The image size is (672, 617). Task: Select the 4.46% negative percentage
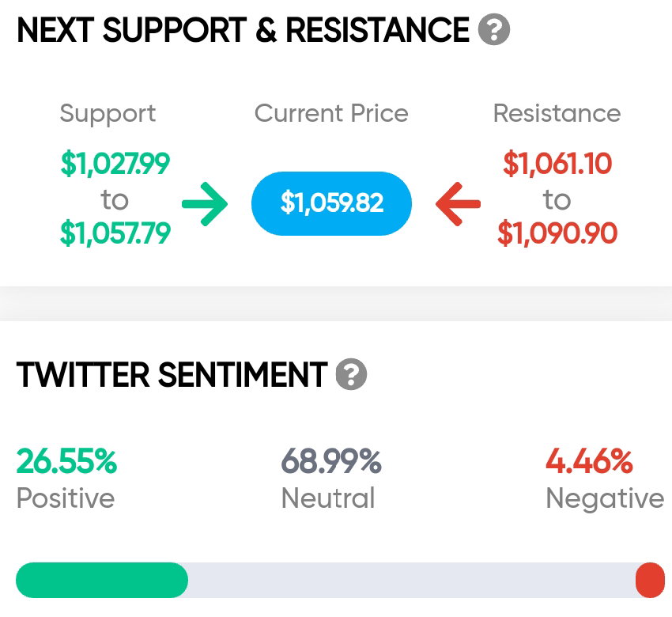point(589,461)
